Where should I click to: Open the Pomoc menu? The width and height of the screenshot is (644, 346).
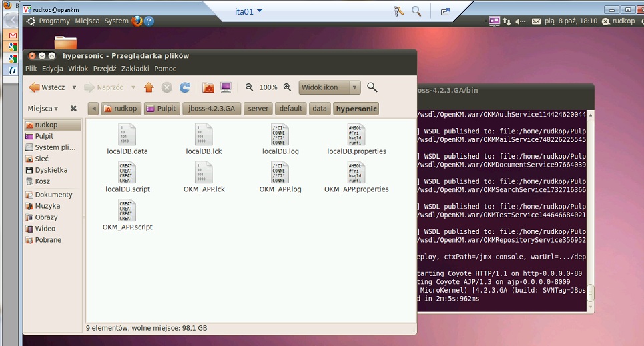(x=165, y=69)
